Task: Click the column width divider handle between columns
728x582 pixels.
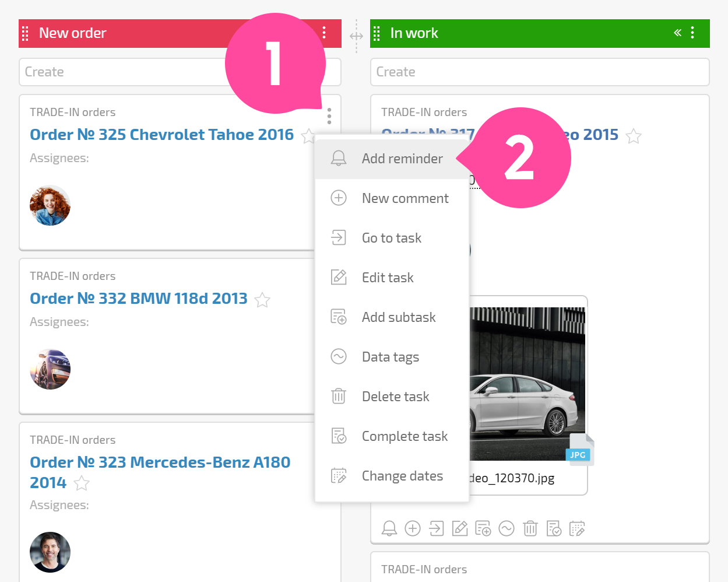Action: click(356, 36)
